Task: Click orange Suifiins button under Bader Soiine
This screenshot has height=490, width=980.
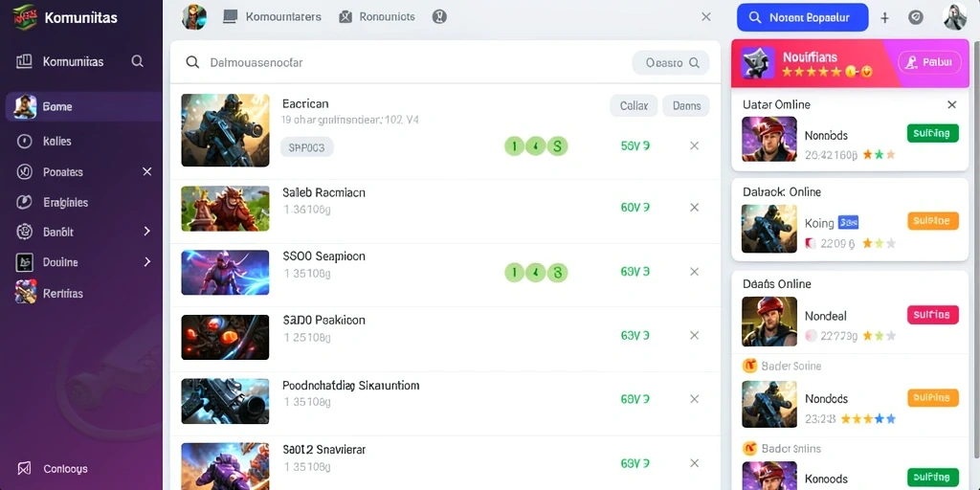Action: click(x=932, y=397)
